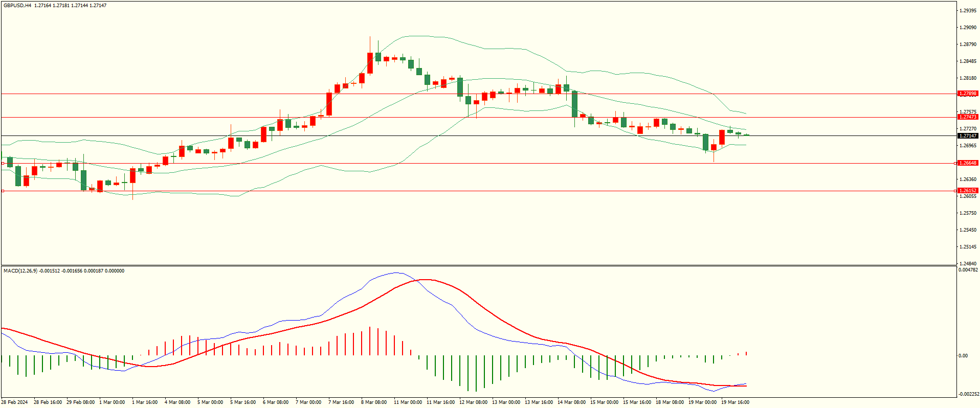Viewport: 980px width, 408px height.
Task: Click the MACD(12,26,9) indicator label
Action: coord(20,271)
